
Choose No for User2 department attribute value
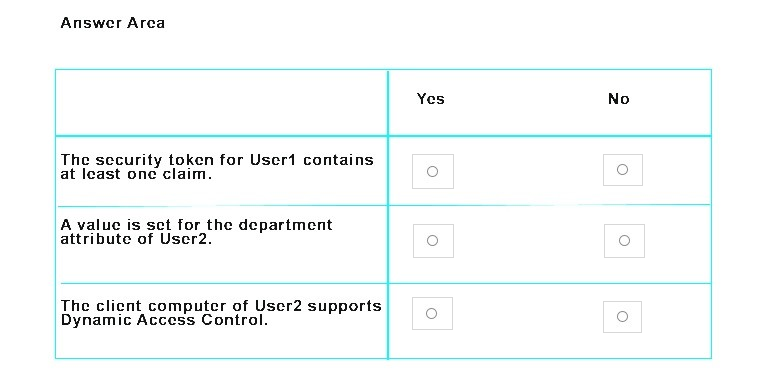pyautogui.click(x=624, y=241)
